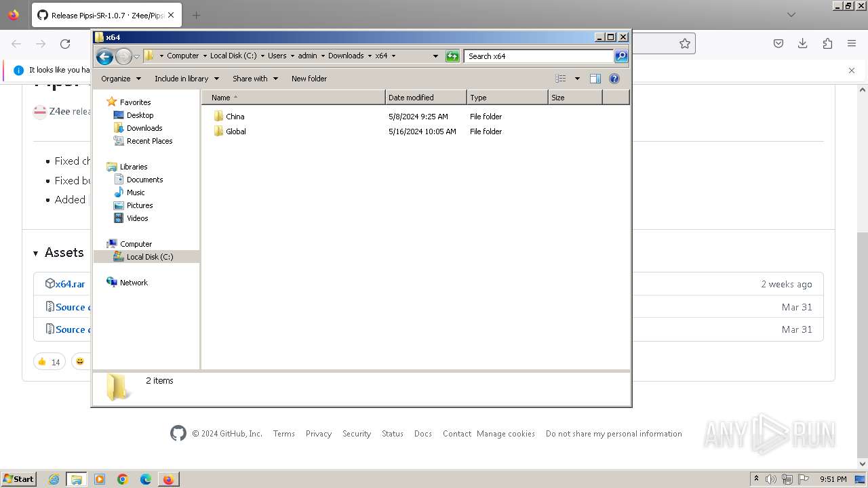Open Recent Places in navigation pane
Viewport: 868px width, 488px height.
(x=149, y=141)
